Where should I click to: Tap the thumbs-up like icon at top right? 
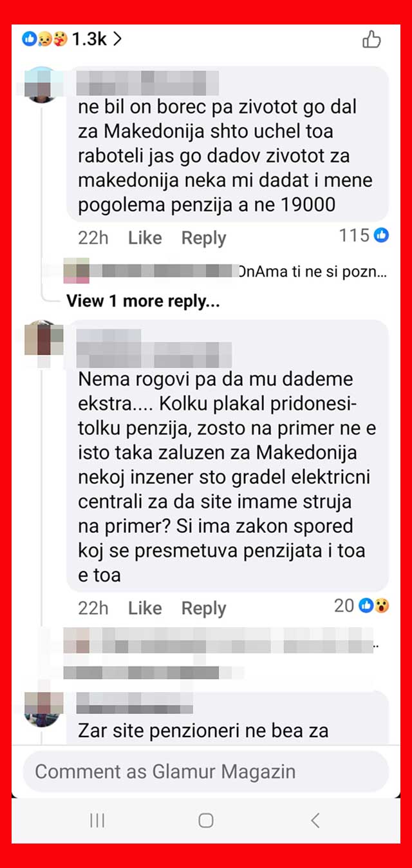point(371,40)
